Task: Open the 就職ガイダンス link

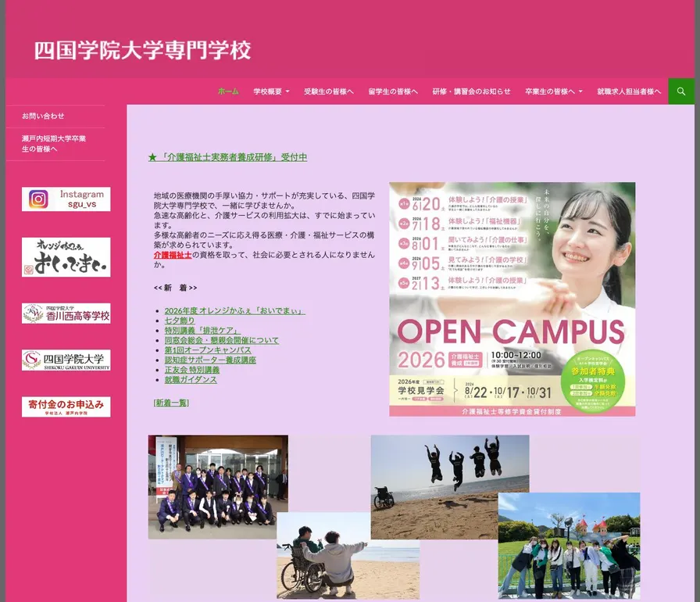Action: [191, 380]
